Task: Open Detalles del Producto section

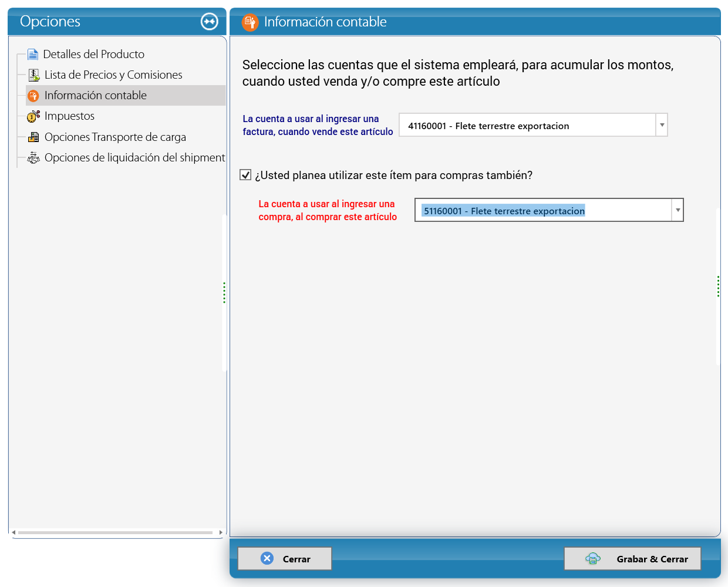Action: coord(93,55)
